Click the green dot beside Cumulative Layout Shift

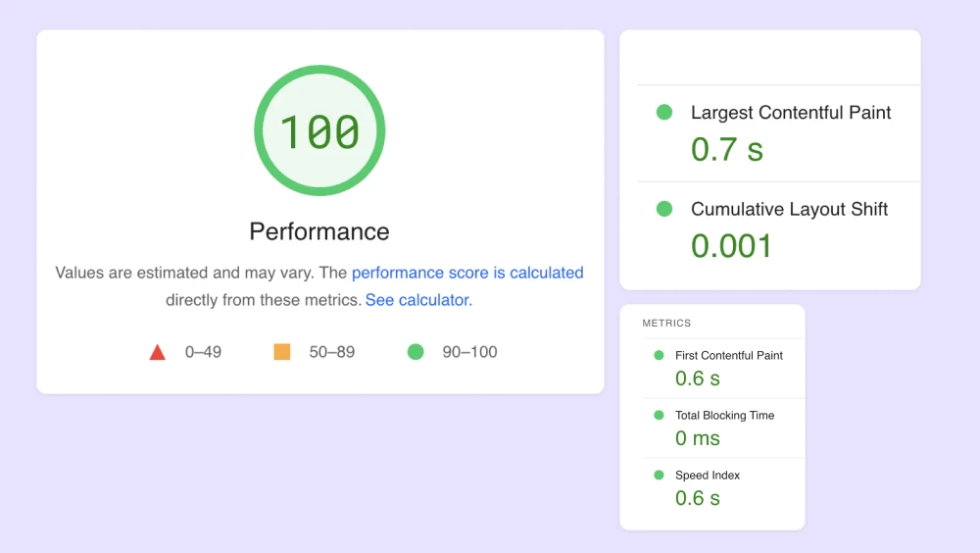click(664, 209)
